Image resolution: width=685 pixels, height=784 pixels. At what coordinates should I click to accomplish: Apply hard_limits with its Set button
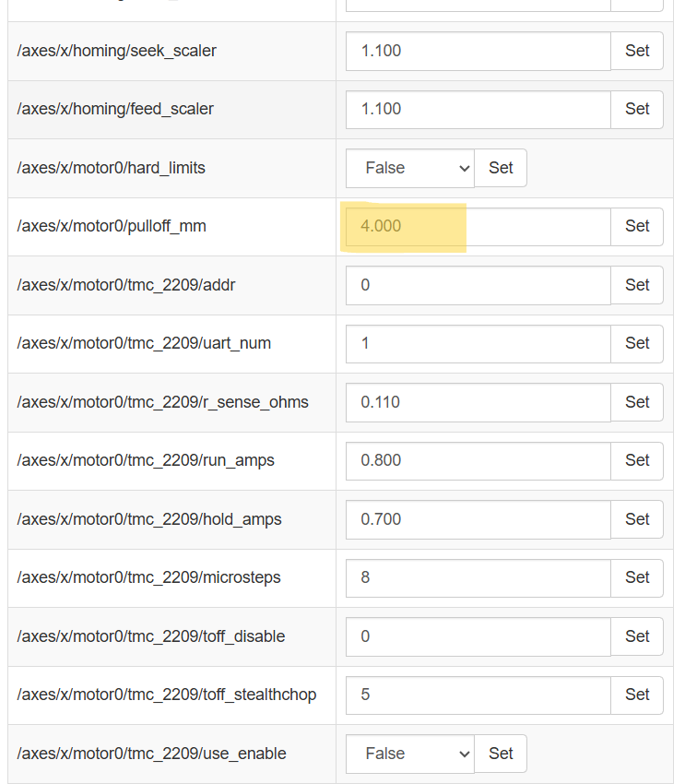[x=501, y=168]
